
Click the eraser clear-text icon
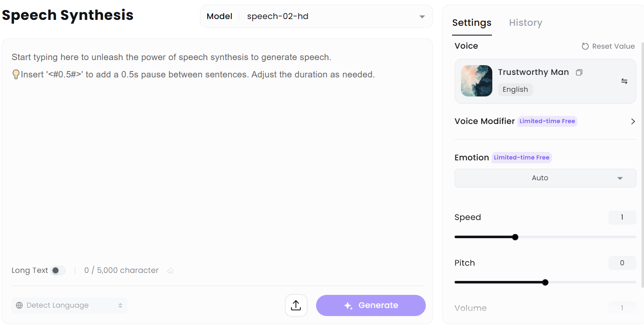pos(170,271)
